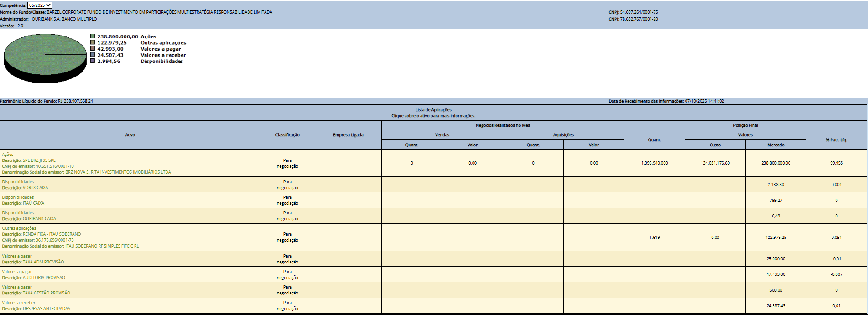
Task: Click the green pie chart
Action: coord(45,58)
